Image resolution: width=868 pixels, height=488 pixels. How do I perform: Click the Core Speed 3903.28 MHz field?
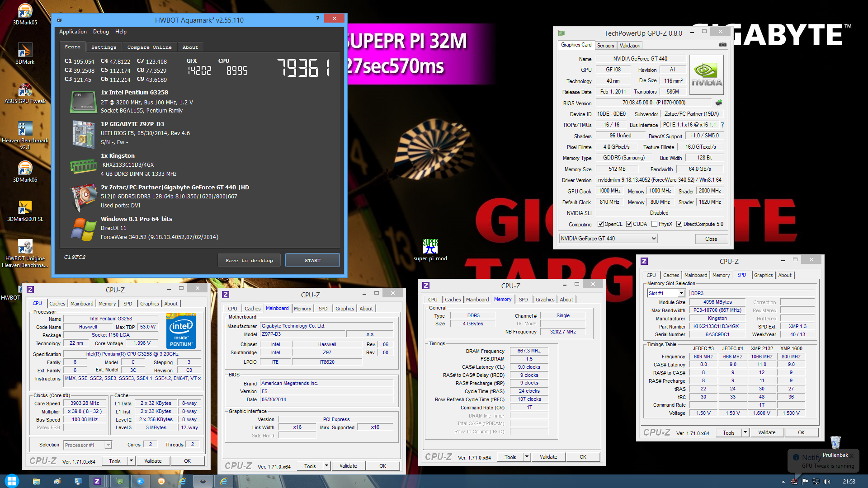85,404
